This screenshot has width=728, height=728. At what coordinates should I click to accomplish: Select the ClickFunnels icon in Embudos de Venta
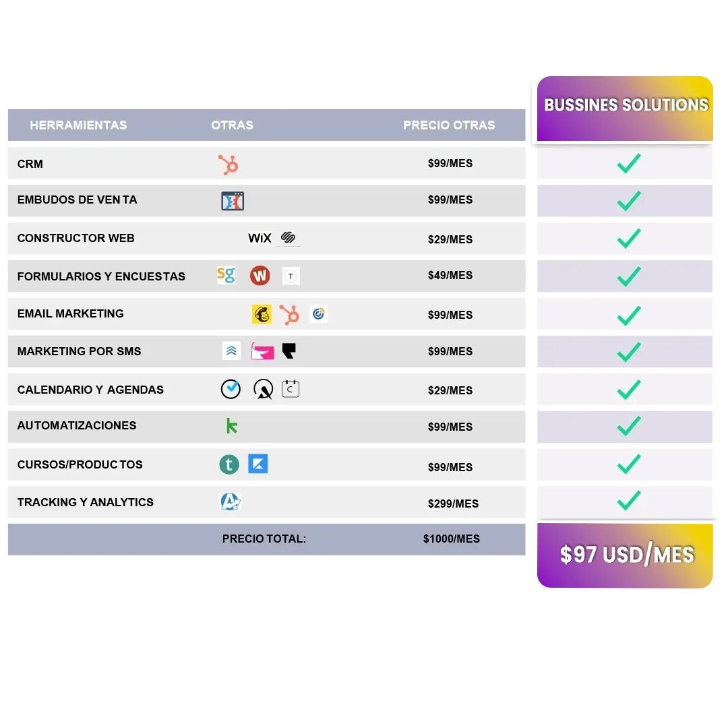coord(233,201)
